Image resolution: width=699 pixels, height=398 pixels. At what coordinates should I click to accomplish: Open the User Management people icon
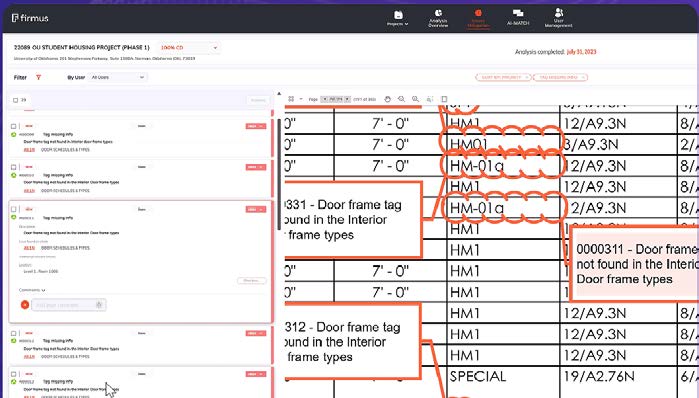[559, 12]
